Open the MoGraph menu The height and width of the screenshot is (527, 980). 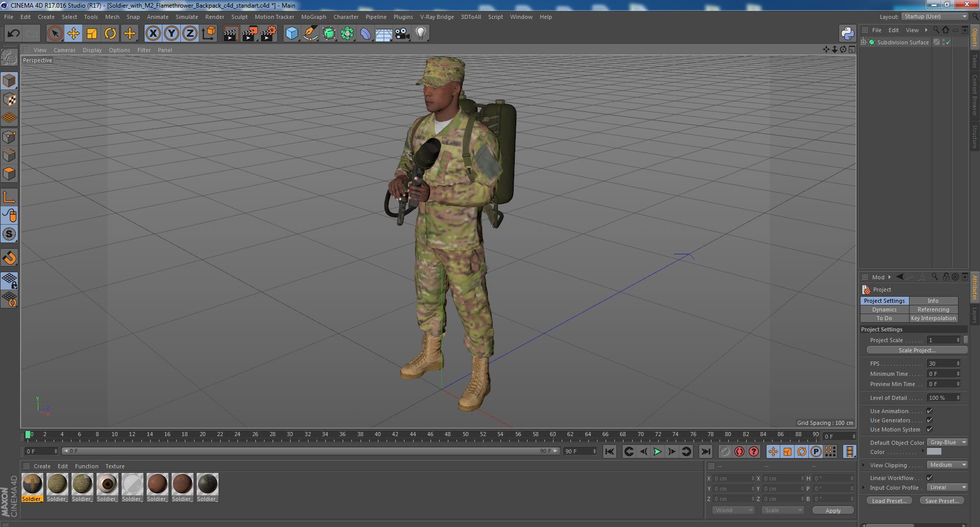(314, 17)
